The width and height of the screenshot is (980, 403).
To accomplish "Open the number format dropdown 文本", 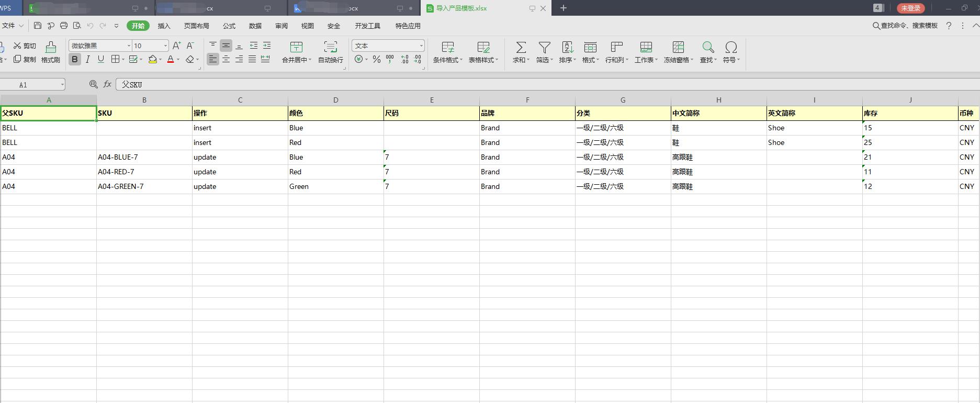I will (x=421, y=46).
